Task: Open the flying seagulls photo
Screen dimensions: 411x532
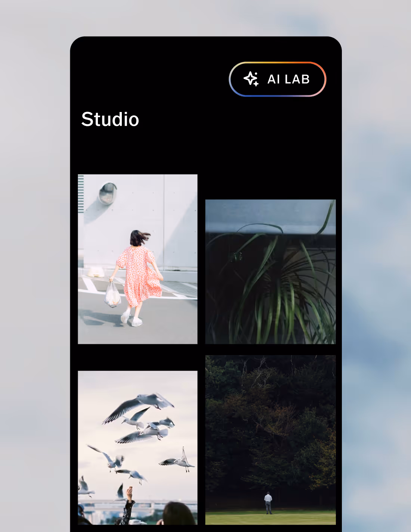Action: coord(137,448)
